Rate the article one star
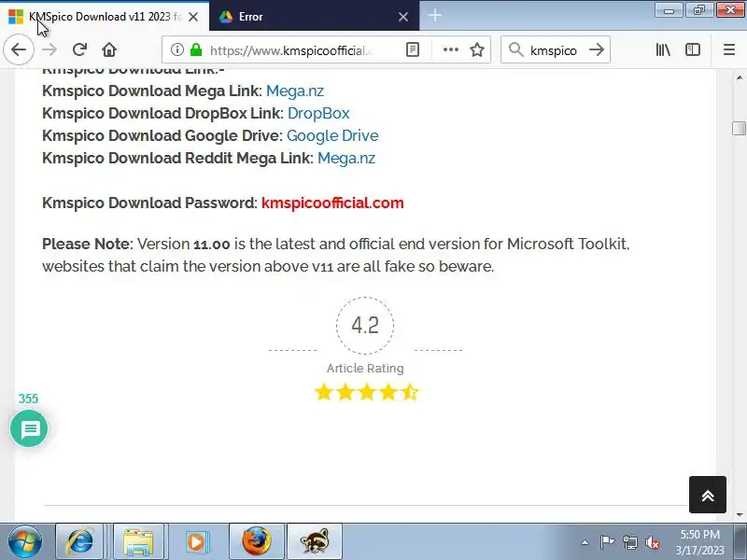The image size is (747, 560). 323,392
